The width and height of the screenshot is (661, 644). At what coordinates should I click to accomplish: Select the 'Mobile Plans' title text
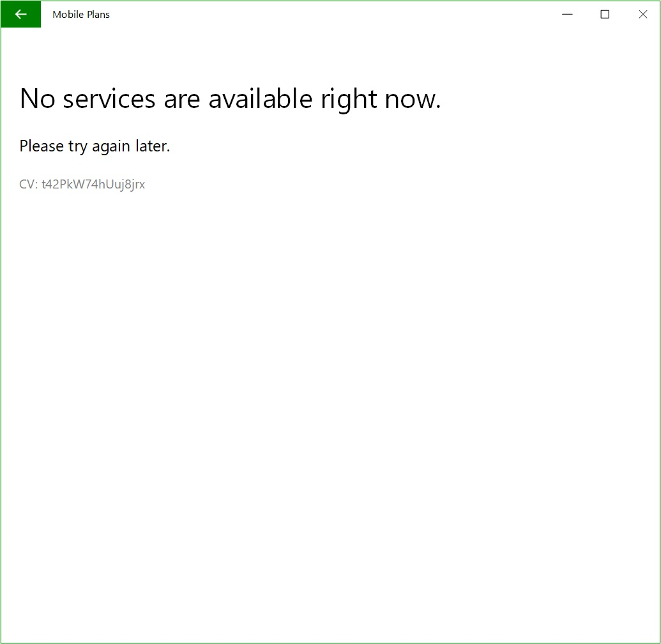tap(81, 14)
